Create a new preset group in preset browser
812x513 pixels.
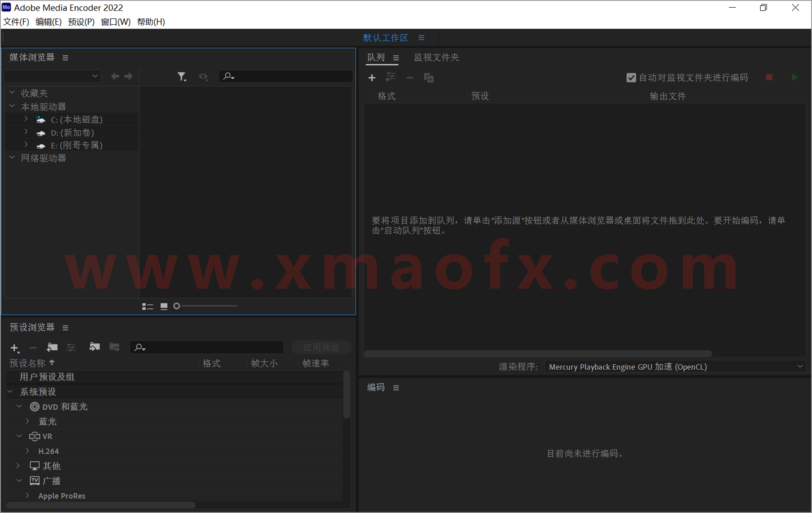(52, 347)
